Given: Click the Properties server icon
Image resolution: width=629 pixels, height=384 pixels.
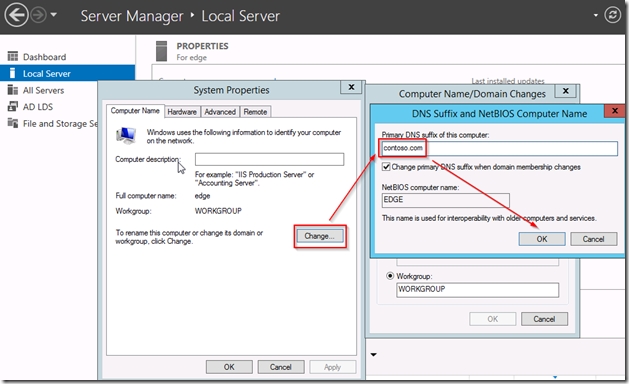Looking at the screenshot, I should coord(161,51).
